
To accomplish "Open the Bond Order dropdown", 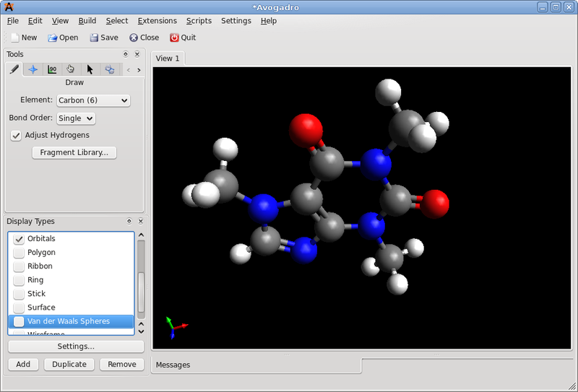I will (76, 118).
